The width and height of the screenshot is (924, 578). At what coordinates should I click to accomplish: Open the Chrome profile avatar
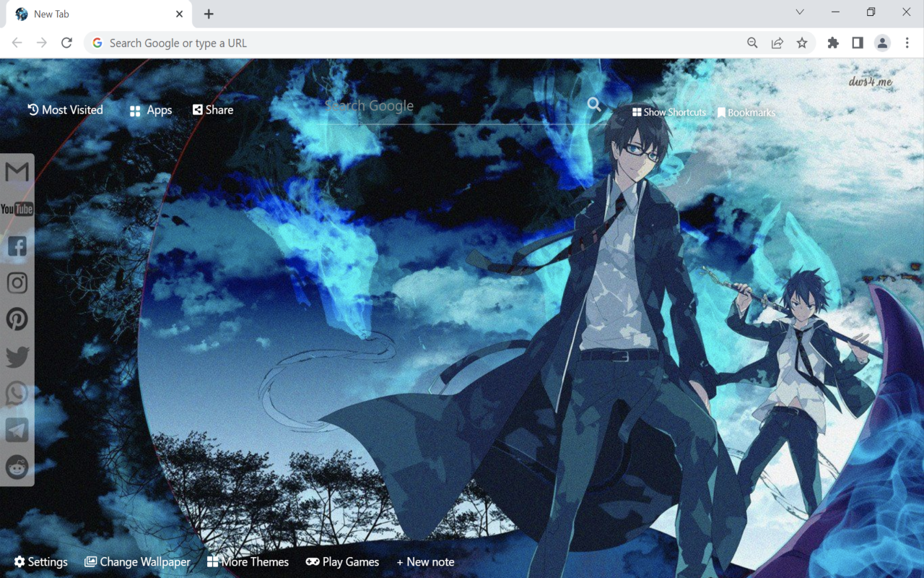882,43
